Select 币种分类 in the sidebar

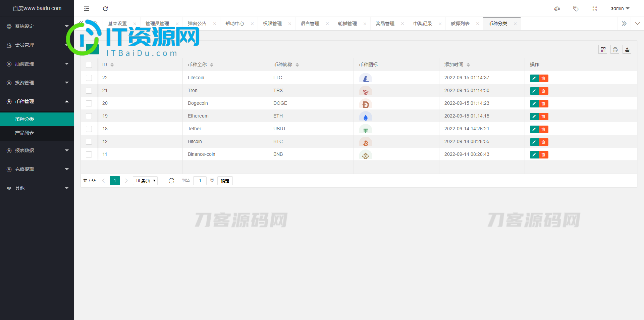(37, 119)
